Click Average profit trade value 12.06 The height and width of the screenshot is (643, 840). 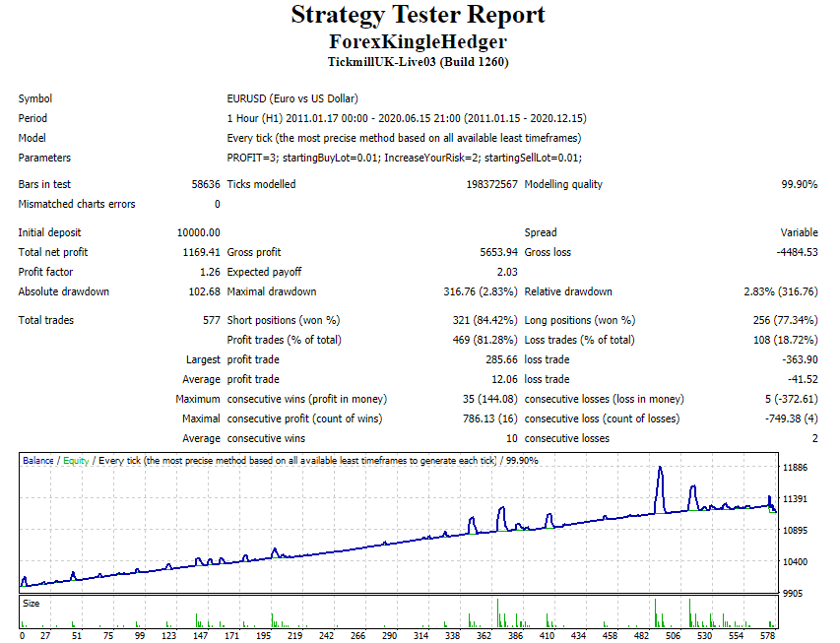point(504,379)
